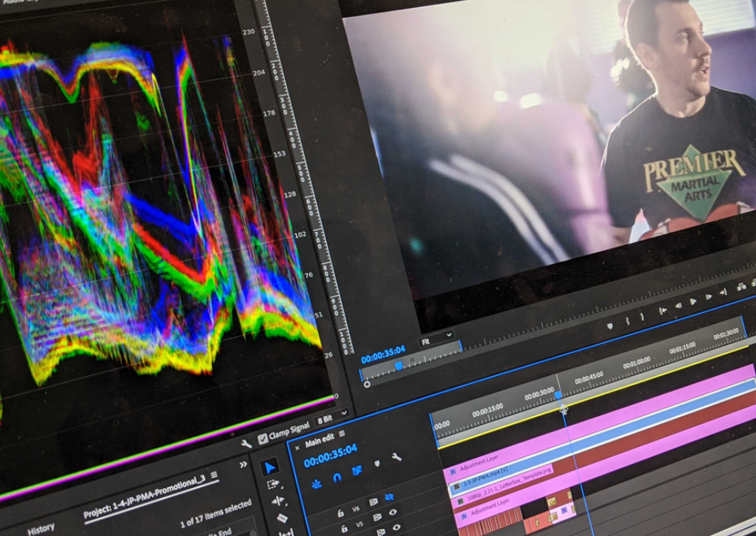Open timeline wrench display settings
The height and width of the screenshot is (536, 756).
tap(396, 456)
